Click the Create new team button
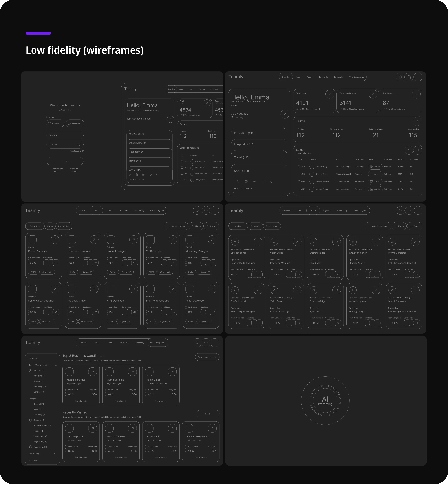This screenshot has height=484, width=448. point(378,226)
